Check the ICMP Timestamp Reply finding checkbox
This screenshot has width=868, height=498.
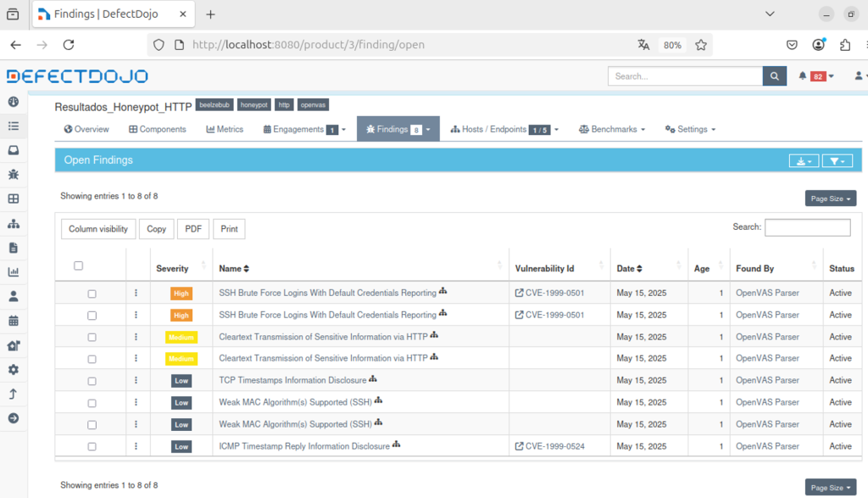click(92, 446)
